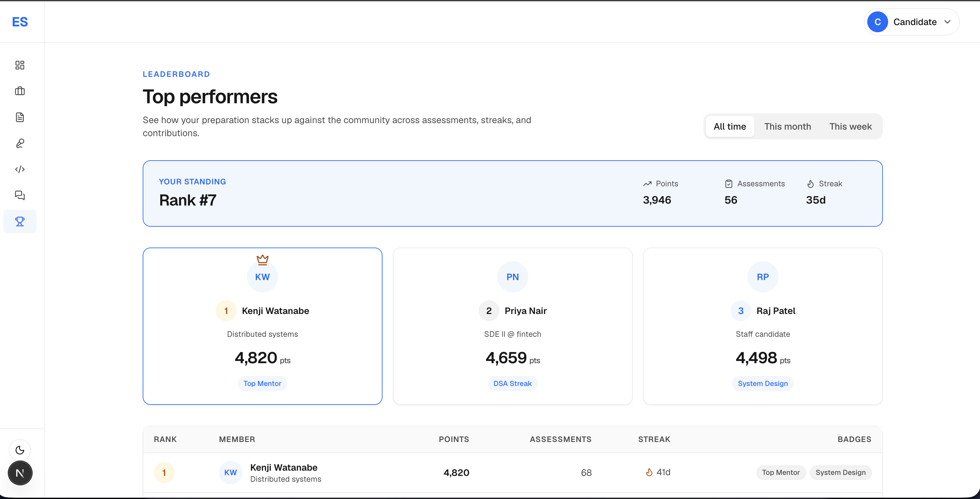The width and height of the screenshot is (980, 499).
Task: Open Raj Patel's name on his card
Action: coord(776,311)
